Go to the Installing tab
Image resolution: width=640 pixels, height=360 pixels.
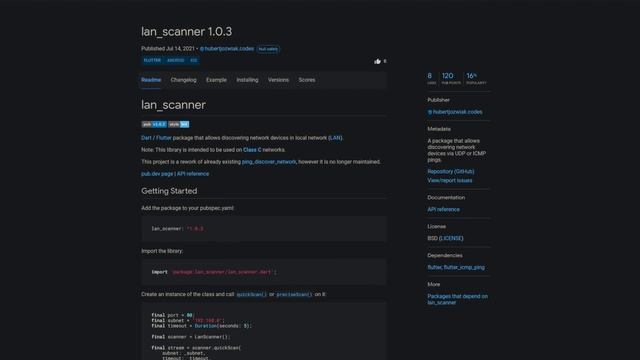click(247, 80)
